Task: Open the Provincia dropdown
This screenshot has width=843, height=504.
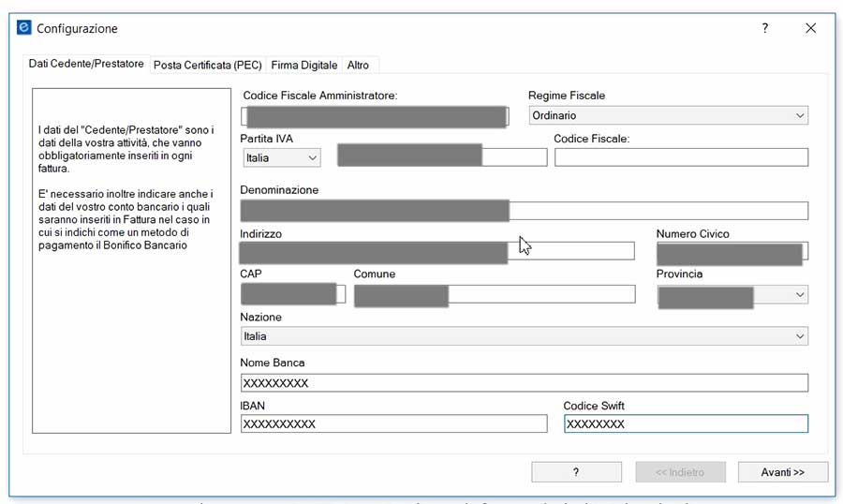Action: [732, 295]
